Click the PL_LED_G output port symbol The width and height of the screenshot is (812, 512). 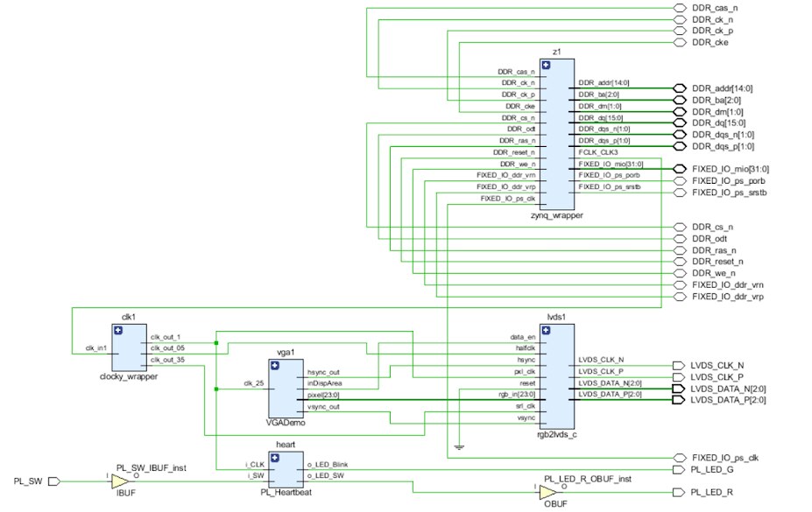point(678,470)
